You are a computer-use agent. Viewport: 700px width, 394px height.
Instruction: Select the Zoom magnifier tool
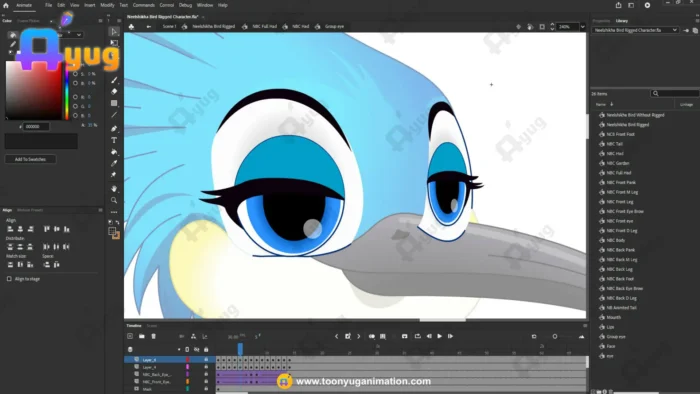point(114,200)
